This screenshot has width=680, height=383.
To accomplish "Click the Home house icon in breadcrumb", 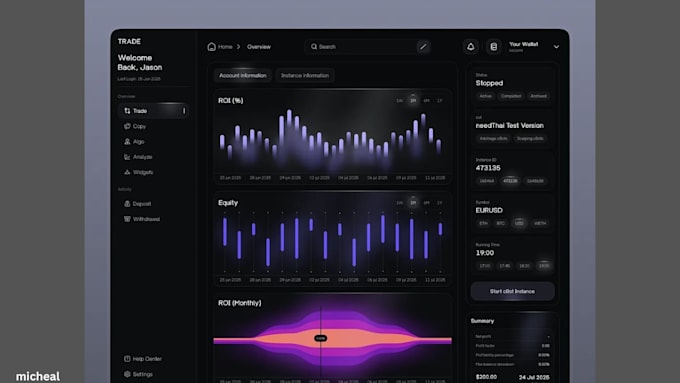I will [212, 46].
